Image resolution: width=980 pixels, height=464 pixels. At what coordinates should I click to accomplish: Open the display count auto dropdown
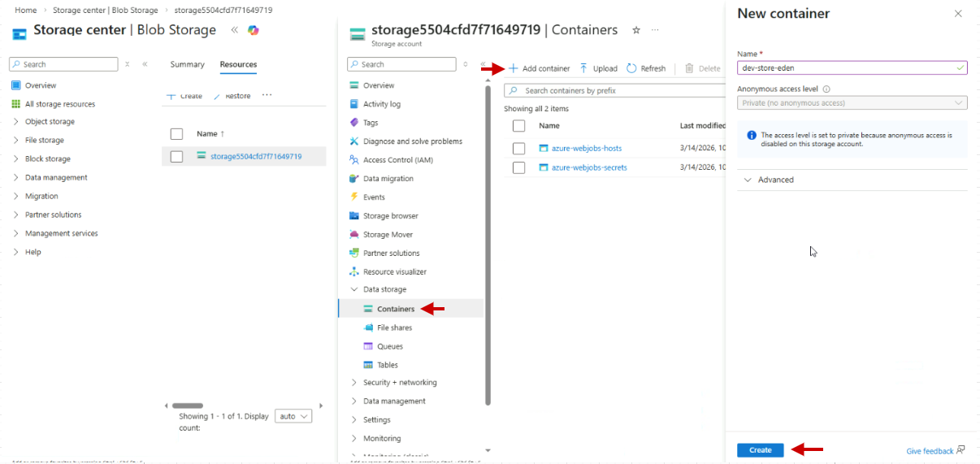pos(293,416)
